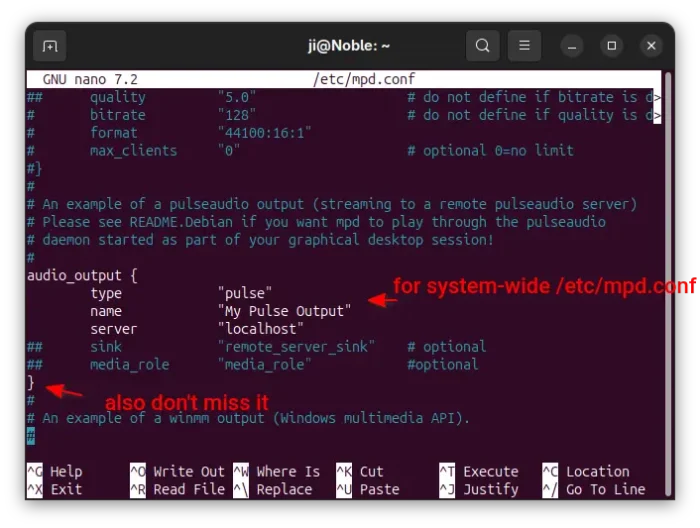Place cursor on "My Pulse Output" text
The height and width of the screenshot is (528, 700).
coord(284,311)
